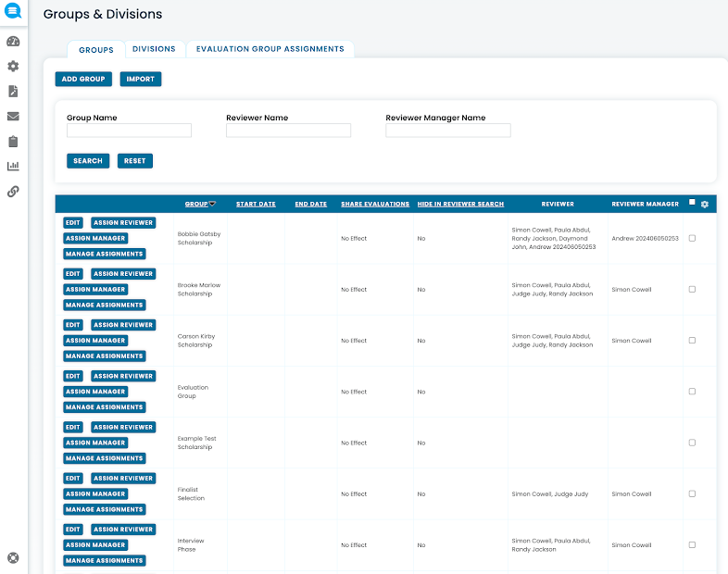
Task: Sort by the End Date column
Action: (x=310, y=205)
